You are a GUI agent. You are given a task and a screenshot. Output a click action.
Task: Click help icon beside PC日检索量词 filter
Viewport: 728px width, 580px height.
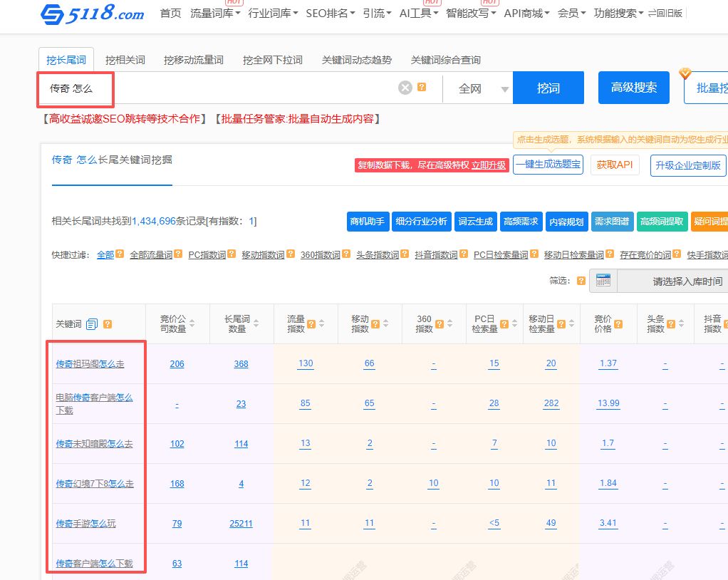coord(534,254)
